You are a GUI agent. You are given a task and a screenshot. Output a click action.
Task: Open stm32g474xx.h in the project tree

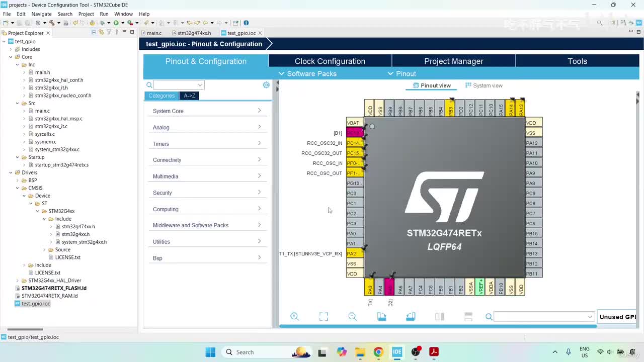78,226
